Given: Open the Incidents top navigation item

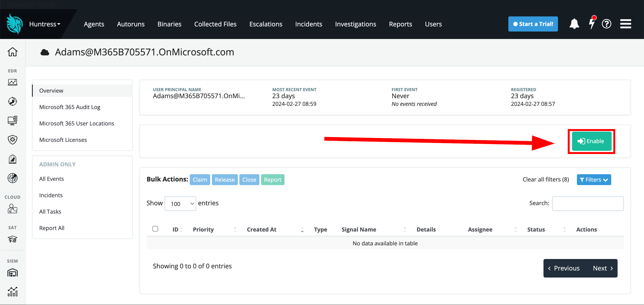Looking at the screenshot, I should pyautogui.click(x=309, y=24).
